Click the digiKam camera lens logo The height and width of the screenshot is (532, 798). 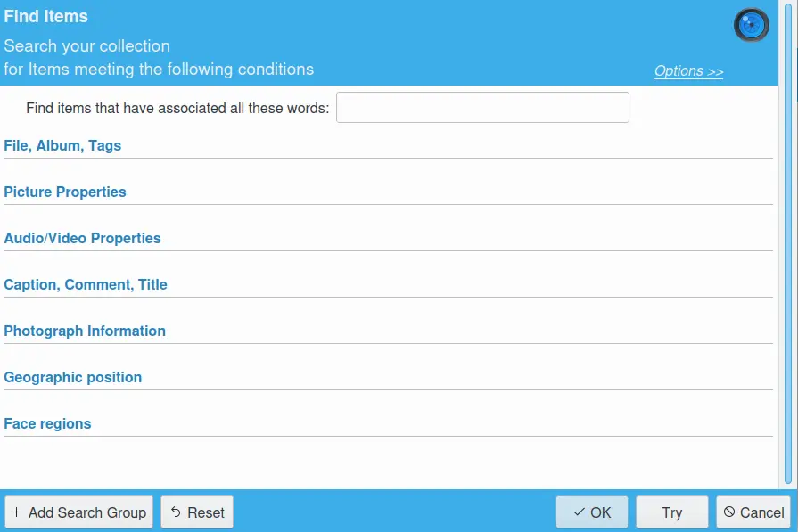(751, 25)
